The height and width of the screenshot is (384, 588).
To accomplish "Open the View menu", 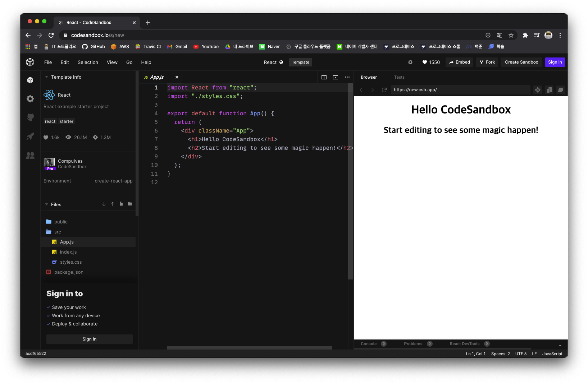I will tap(112, 62).
